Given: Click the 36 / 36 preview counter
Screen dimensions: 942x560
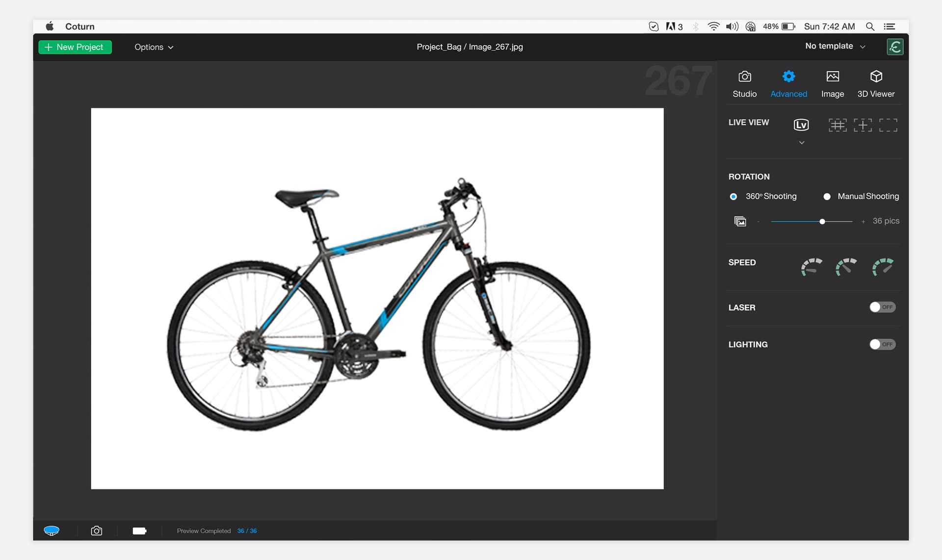Looking at the screenshot, I should point(247,531).
